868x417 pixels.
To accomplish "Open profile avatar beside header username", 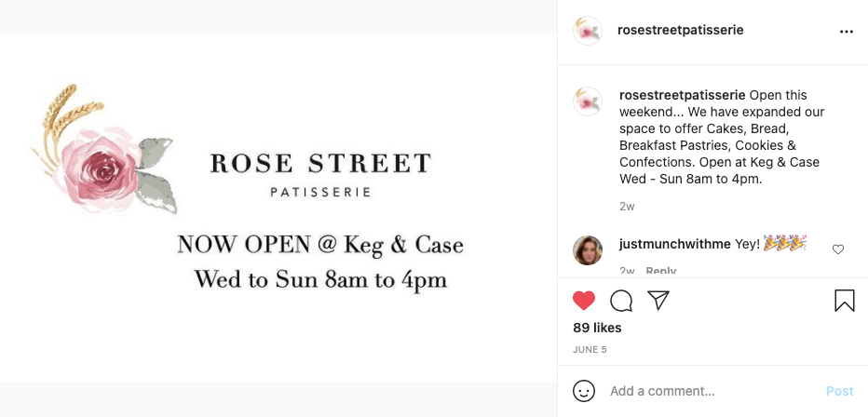I will click(x=587, y=31).
